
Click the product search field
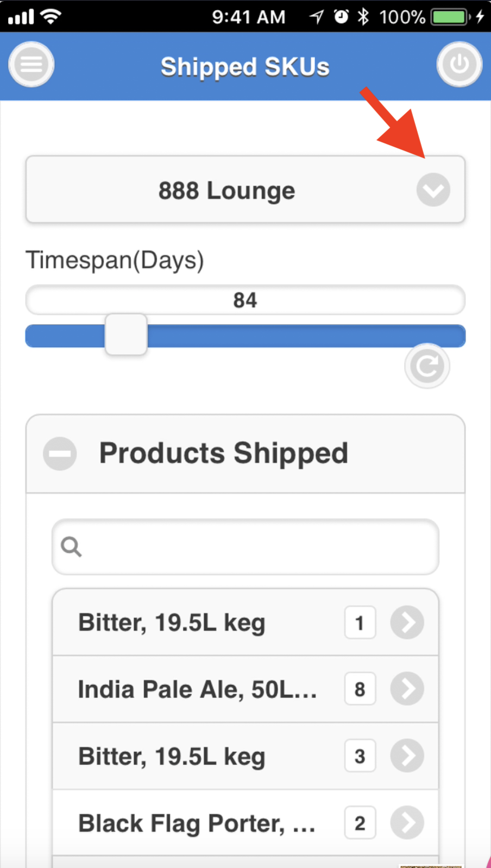(x=255, y=547)
